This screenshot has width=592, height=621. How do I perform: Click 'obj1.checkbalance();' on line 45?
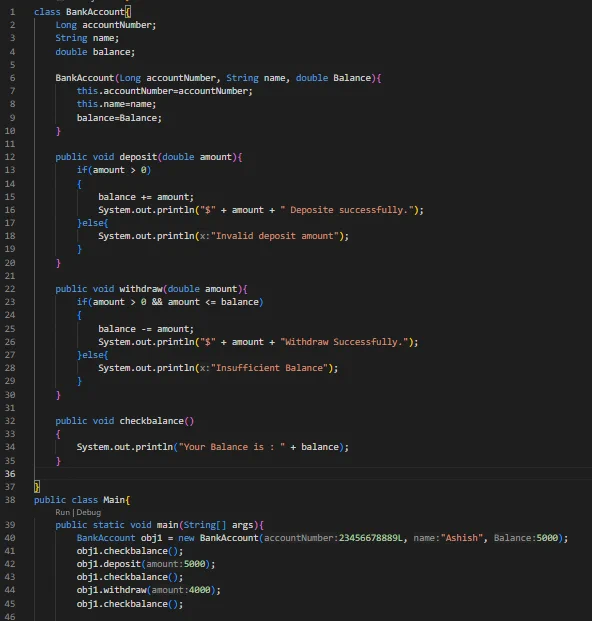tap(130, 604)
